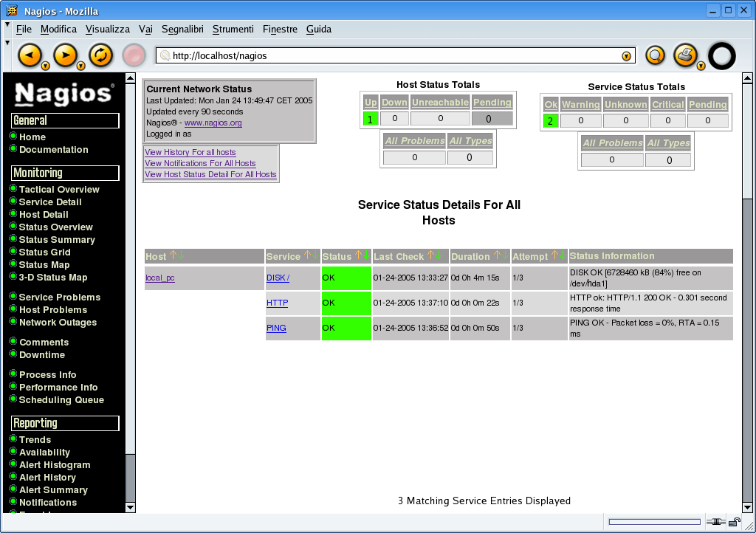The height and width of the screenshot is (533, 756).
Task: Follow the www.nagios.org link
Action: 213,123
